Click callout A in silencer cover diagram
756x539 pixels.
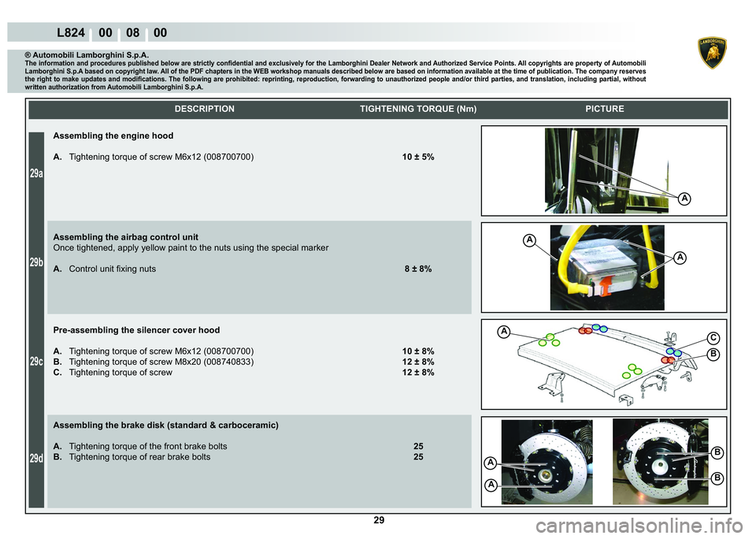coord(504,332)
